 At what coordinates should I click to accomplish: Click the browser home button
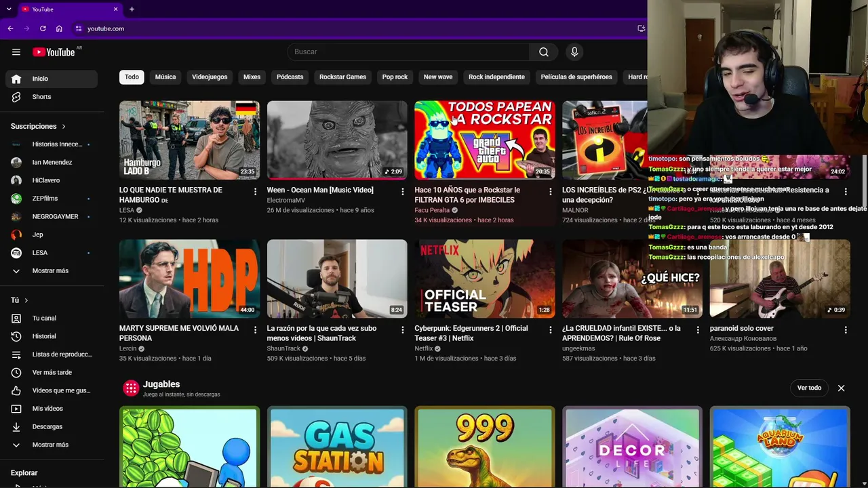(x=59, y=28)
